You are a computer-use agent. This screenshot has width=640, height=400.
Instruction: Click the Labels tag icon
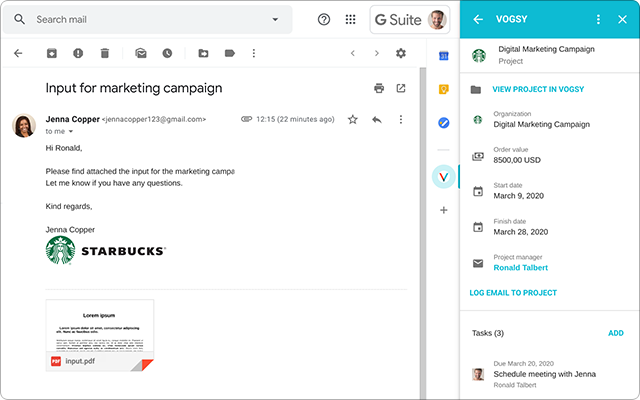coord(230,53)
